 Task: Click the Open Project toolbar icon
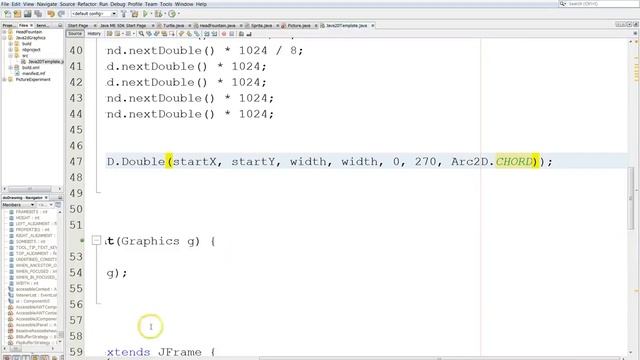click(x=27, y=14)
